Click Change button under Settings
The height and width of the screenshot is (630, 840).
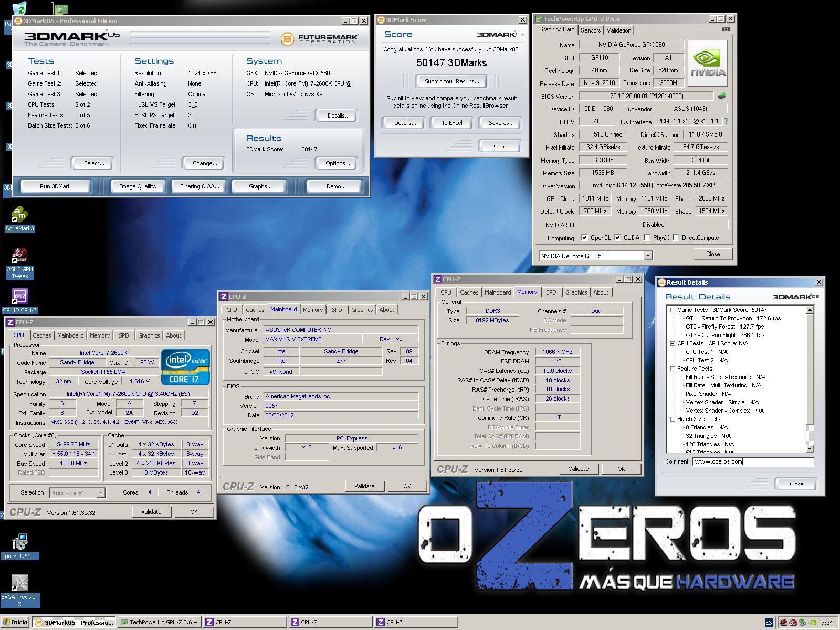pyautogui.click(x=205, y=163)
